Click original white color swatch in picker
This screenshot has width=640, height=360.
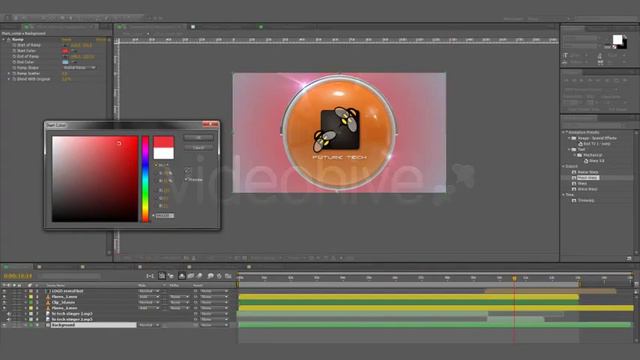pyautogui.click(x=164, y=153)
